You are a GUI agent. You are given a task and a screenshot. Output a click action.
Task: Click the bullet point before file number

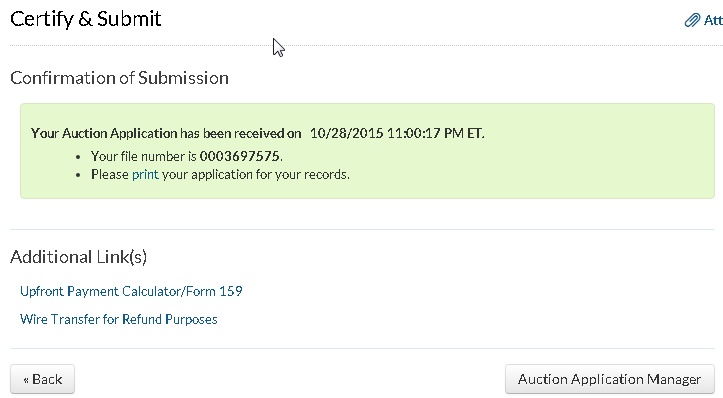click(x=78, y=157)
